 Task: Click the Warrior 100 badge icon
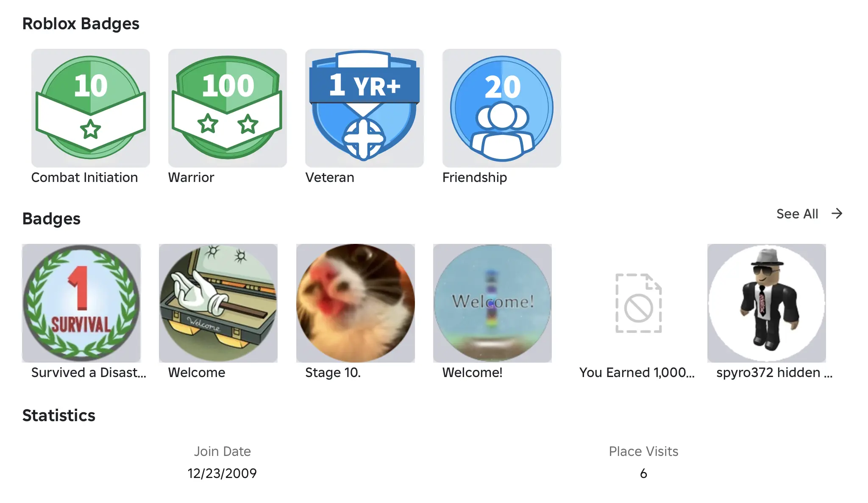click(228, 108)
